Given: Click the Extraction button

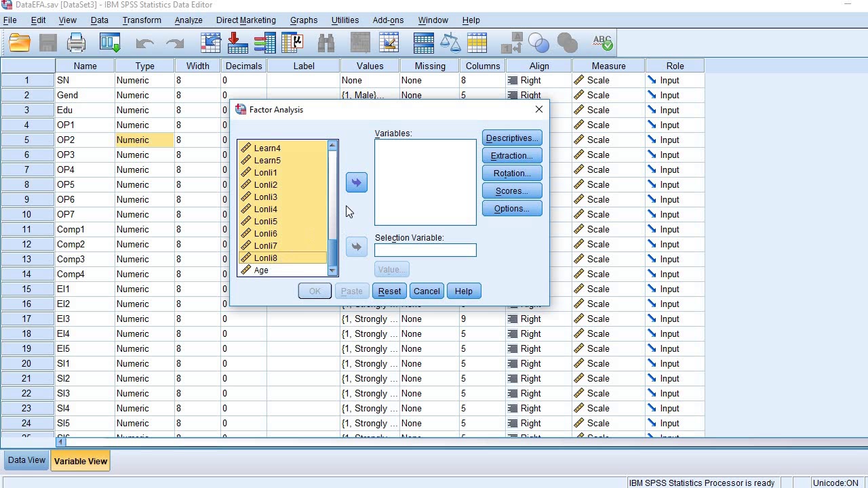Looking at the screenshot, I should (512, 156).
